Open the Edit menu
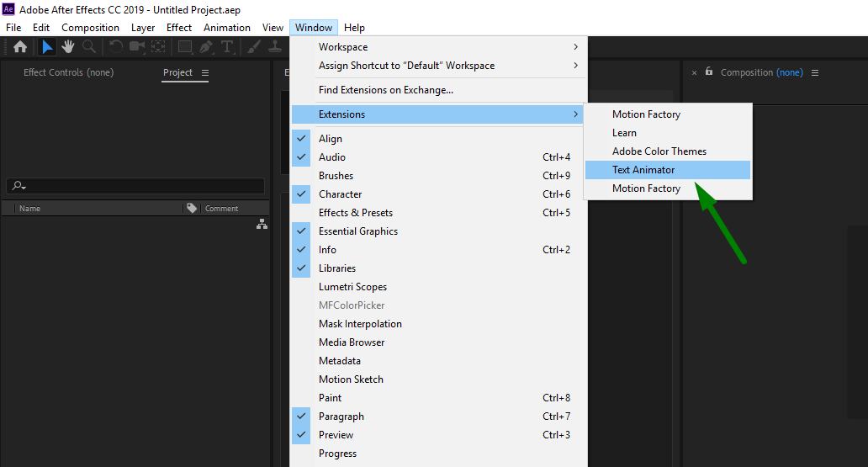Viewport: 868px width, 467px height. tap(41, 28)
